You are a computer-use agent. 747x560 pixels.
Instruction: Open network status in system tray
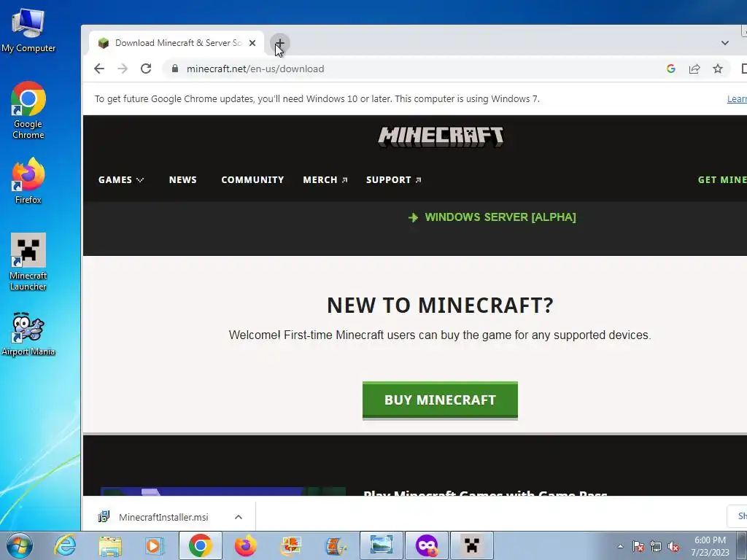(656, 546)
